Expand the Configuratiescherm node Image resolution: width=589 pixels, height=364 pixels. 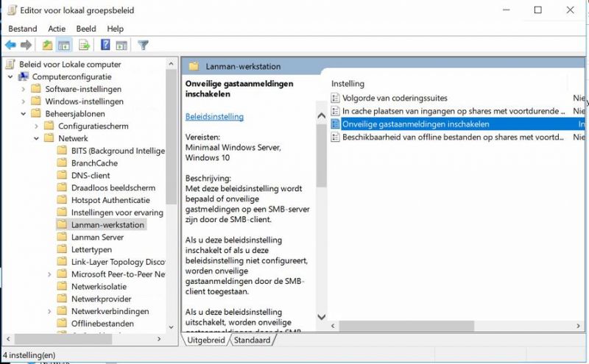(x=36, y=126)
